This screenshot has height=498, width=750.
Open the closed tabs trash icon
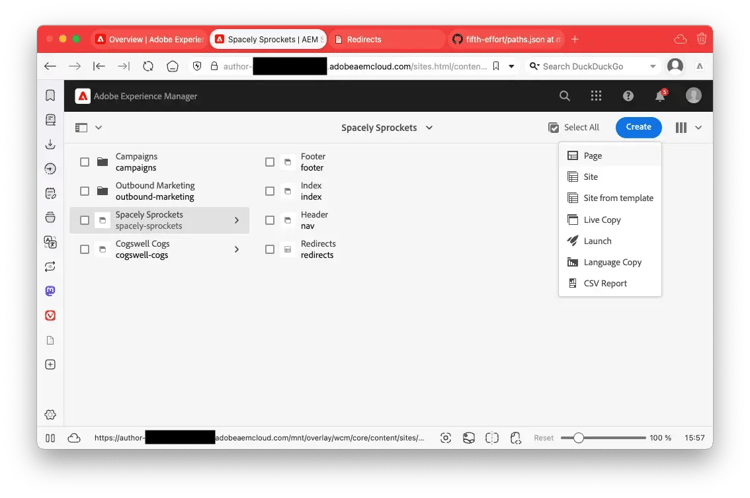pos(701,39)
